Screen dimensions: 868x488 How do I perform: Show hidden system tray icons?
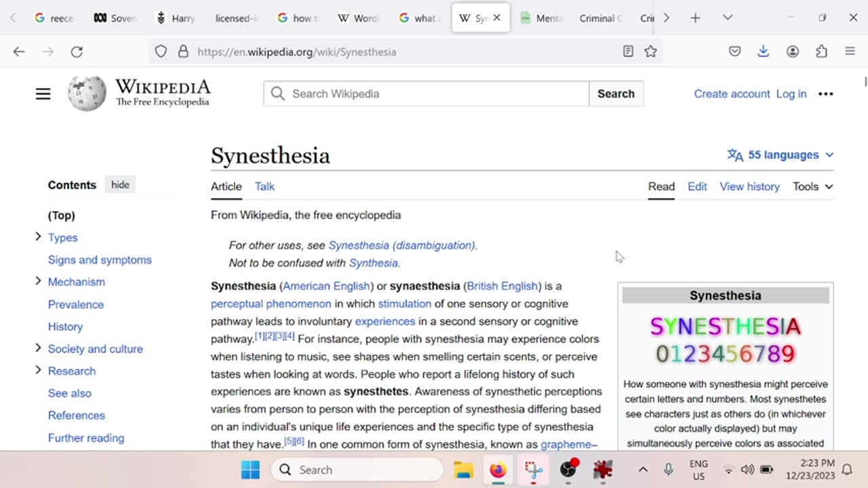(x=643, y=470)
